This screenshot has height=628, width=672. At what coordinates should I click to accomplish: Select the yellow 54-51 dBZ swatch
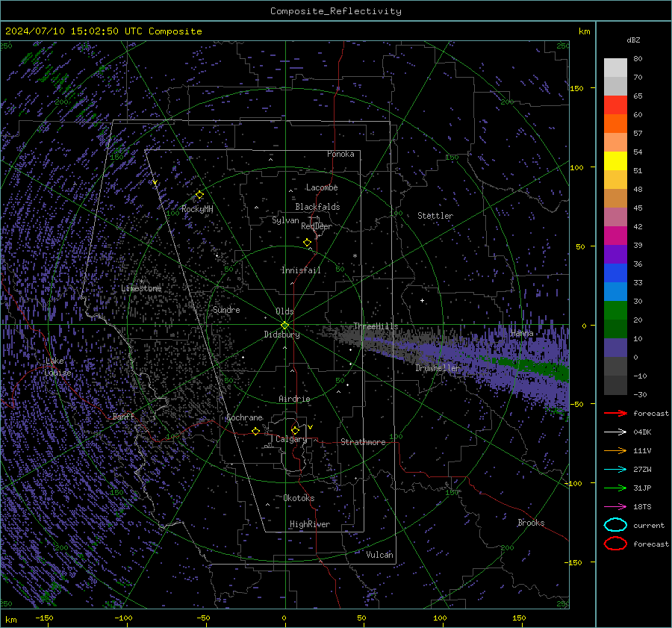click(615, 161)
